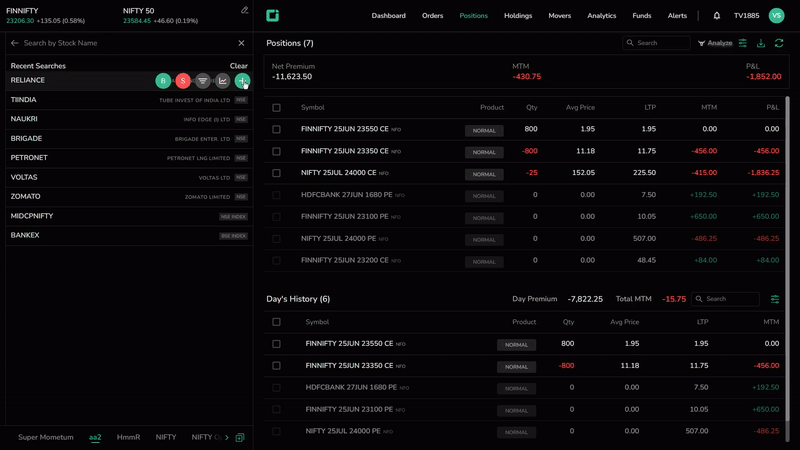The width and height of the screenshot is (800, 450).
Task: Click the HDFCBANK 27JUN 1680 PE position
Action: tap(526, 195)
